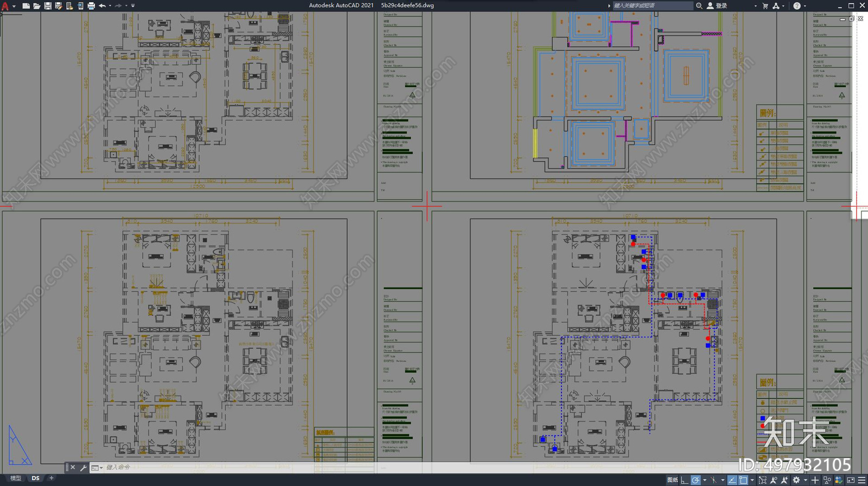Expand the Object Snap settings dropdown
Viewport: 868px width, 486px height.
click(752, 480)
